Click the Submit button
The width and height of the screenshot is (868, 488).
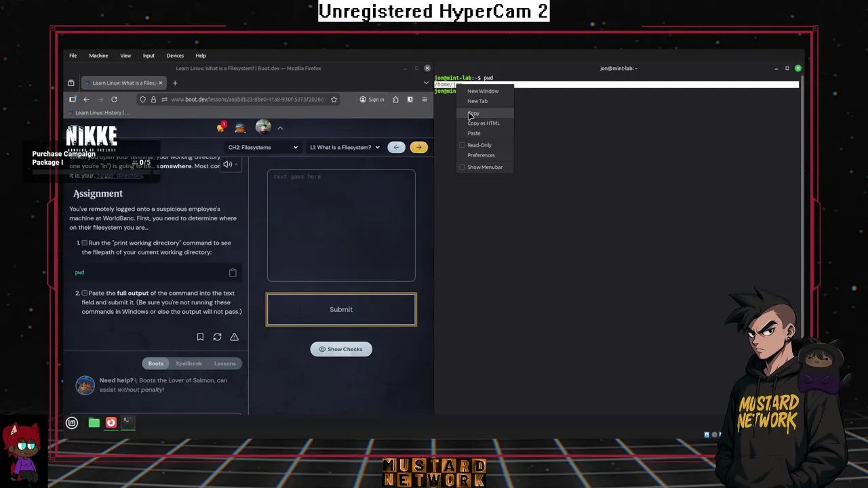tap(341, 309)
